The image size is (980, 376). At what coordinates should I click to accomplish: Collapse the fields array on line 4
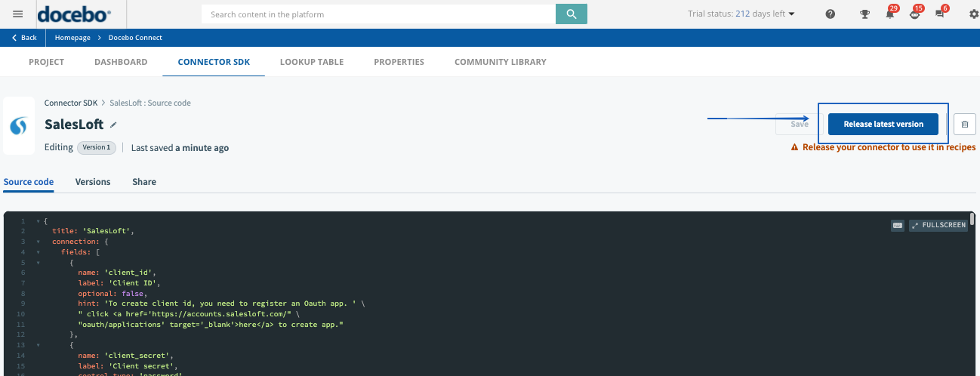click(38, 251)
